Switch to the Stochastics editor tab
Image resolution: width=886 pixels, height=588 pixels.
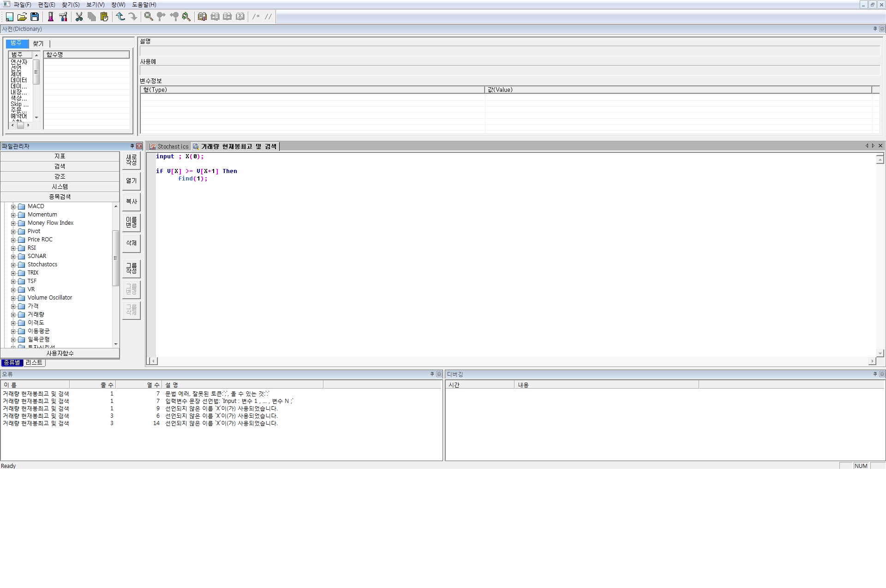(x=169, y=147)
